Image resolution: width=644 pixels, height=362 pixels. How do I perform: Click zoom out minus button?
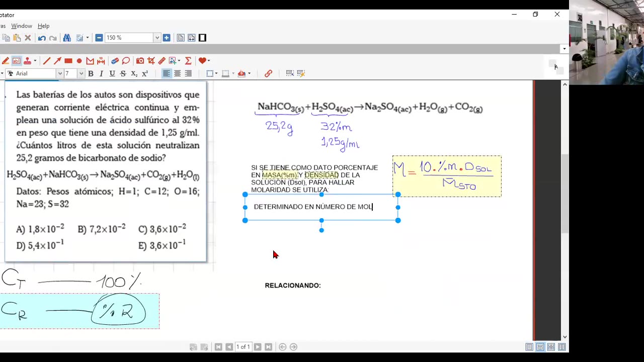point(99,38)
